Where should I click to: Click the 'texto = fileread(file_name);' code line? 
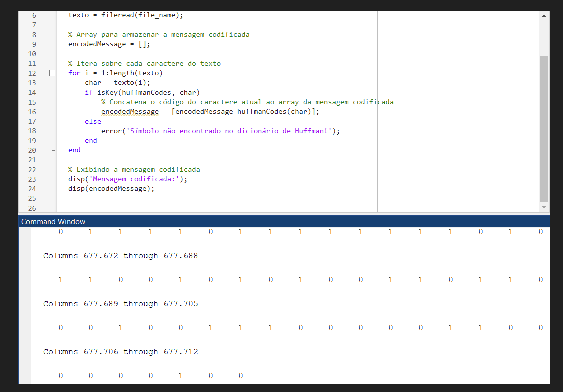coord(125,15)
